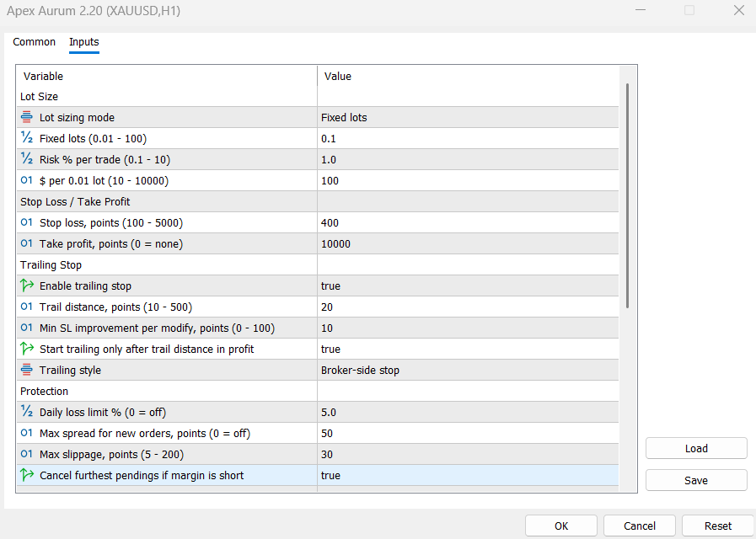Edit the Take profit value 10000
Screen dimensions: 756x539
click(x=468, y=243)
